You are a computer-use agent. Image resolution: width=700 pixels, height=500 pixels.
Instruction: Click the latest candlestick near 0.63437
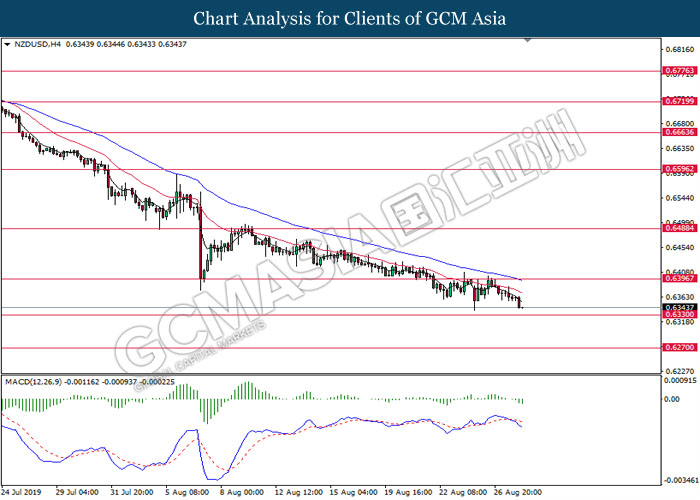click(x=521, y=303)
